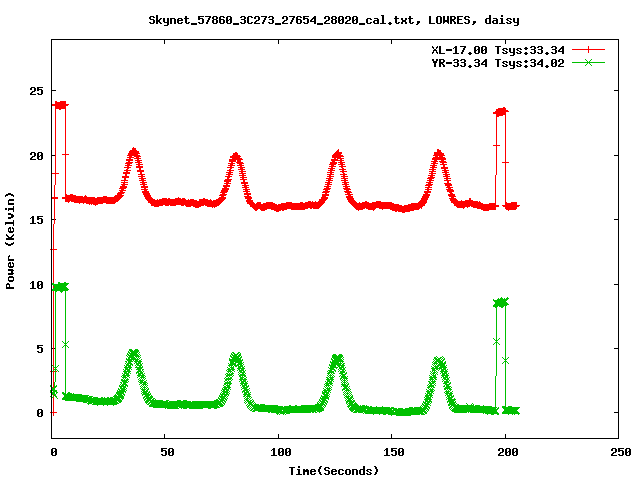Image resolution: width=640 pixels, height=480 pixels.
Task: Click x-axis tick label 150
Action: point(394,452)
